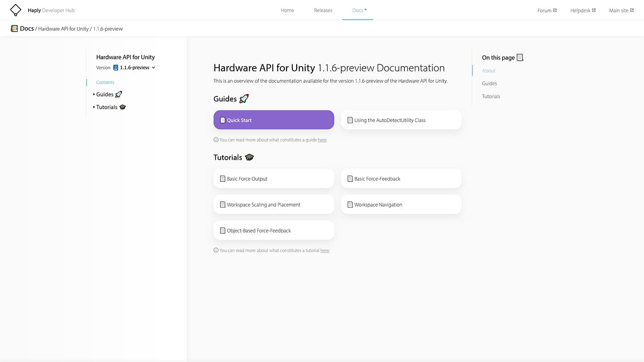Click the info icon before the tutorial note
Image resolution: width=644 pixels, height=362 pixels.
pyautogui.click(x=215, y=250)
